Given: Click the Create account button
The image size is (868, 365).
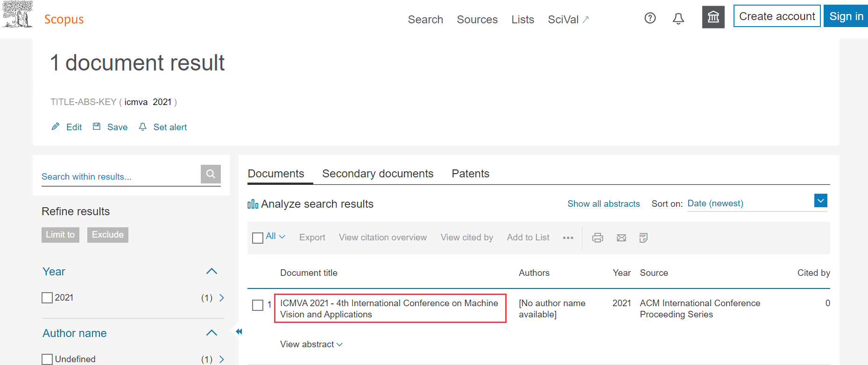Looking at the screenshot, I should click(777, 16).
